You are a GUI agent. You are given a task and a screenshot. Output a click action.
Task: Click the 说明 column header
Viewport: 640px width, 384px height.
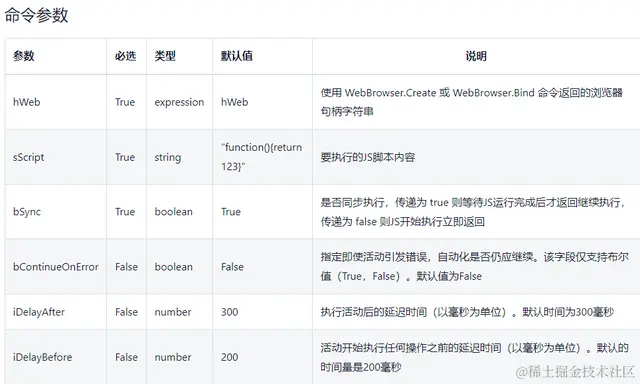[x=476, y=56]
